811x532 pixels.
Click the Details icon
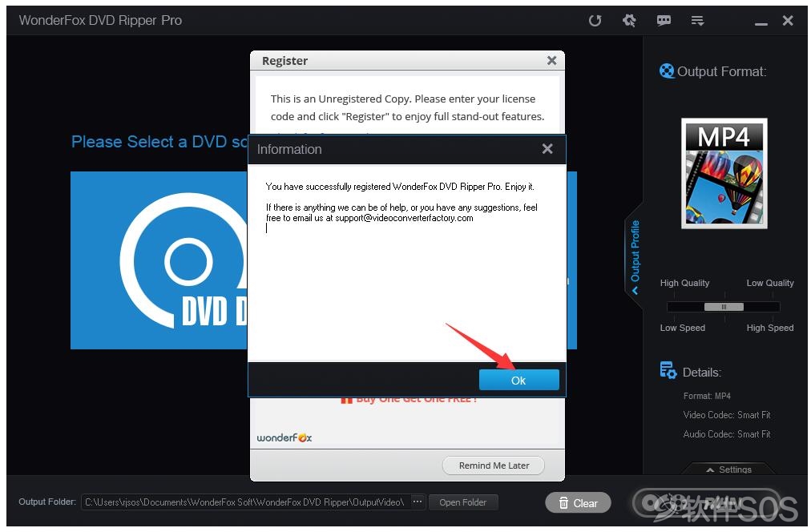(668, 370)
